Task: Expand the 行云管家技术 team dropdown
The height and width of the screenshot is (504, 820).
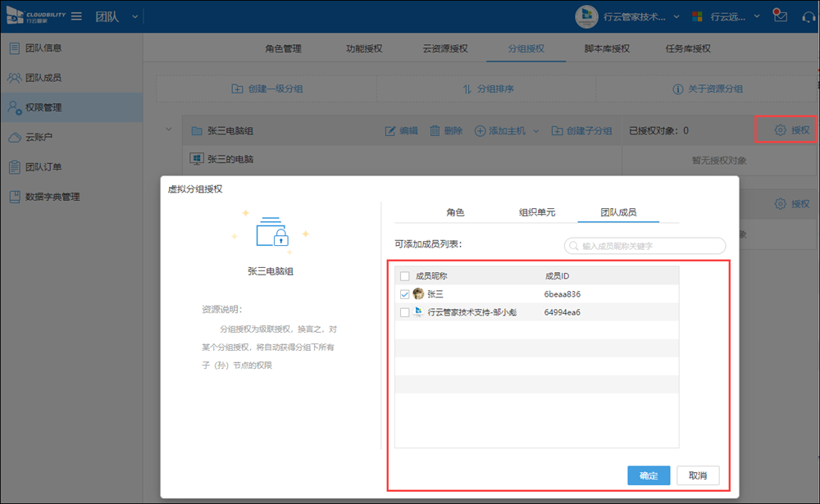Action: pyautogui.click(x=676, y=16)
